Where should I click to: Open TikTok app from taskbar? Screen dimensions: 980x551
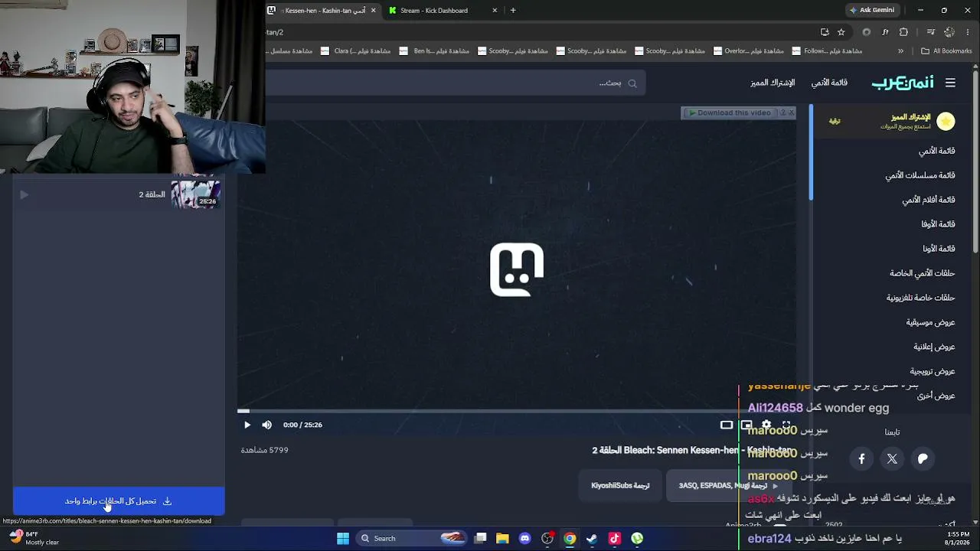(x=614, y=539)
